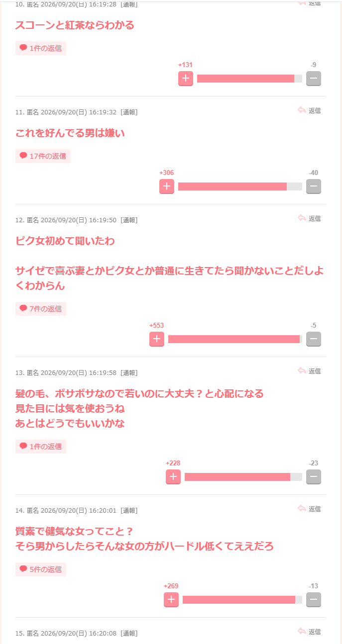Report comment 12 using 通報 link

click(129, 220)
